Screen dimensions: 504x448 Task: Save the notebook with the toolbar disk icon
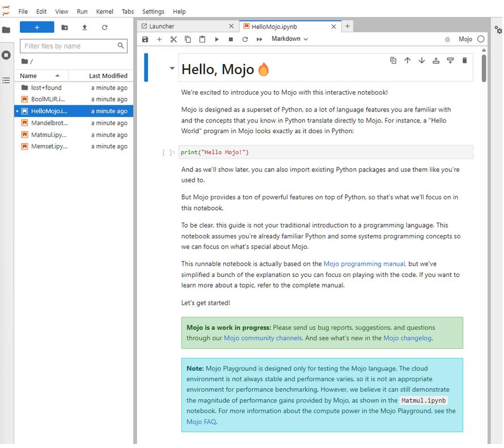tap(145, 39)
